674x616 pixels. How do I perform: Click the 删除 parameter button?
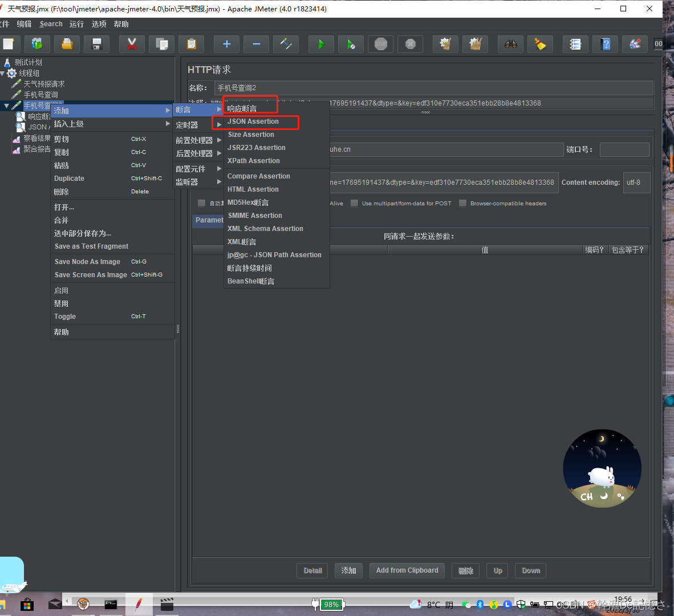coord(465,570)
